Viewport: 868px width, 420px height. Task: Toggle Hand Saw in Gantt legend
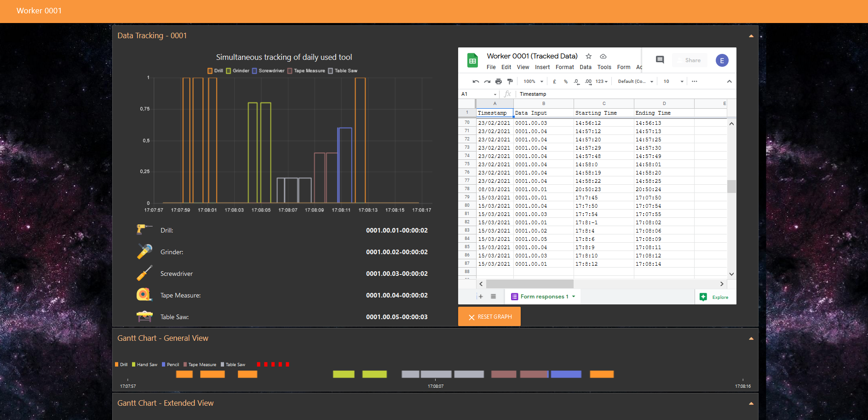point(144,364)
